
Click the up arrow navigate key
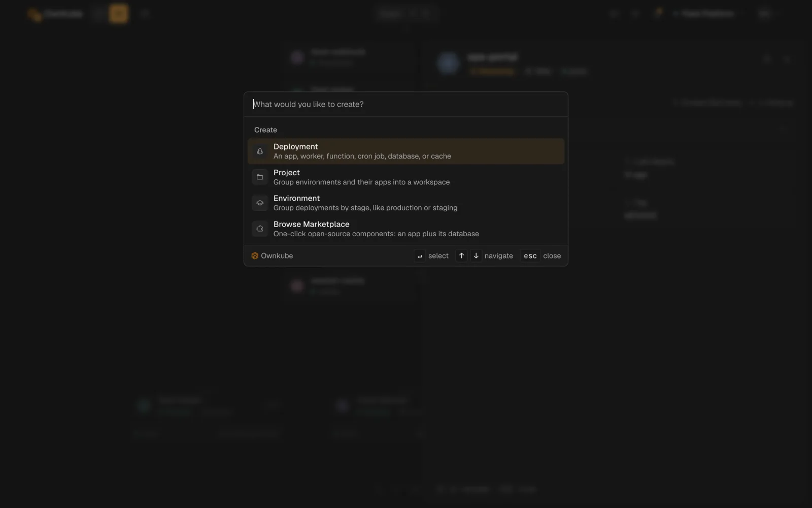pyautogui.click(x=461, y=256)
